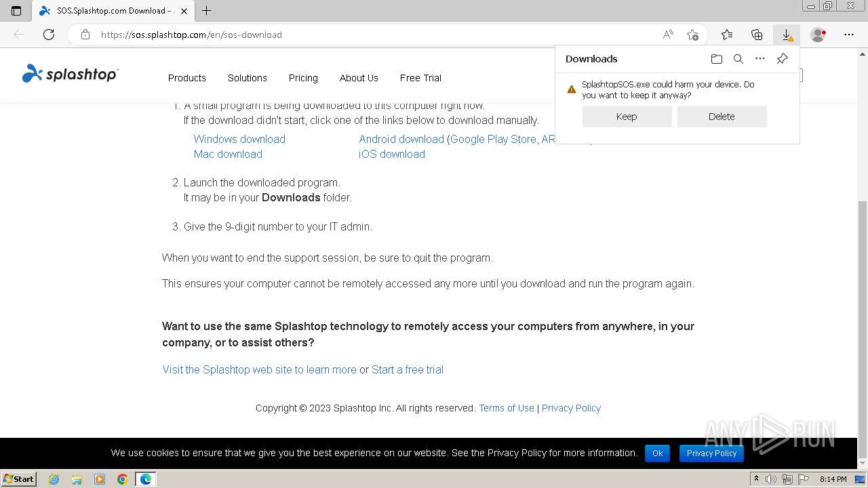
Task: Visit the Splashtop web site link
Action: [259, 369]
